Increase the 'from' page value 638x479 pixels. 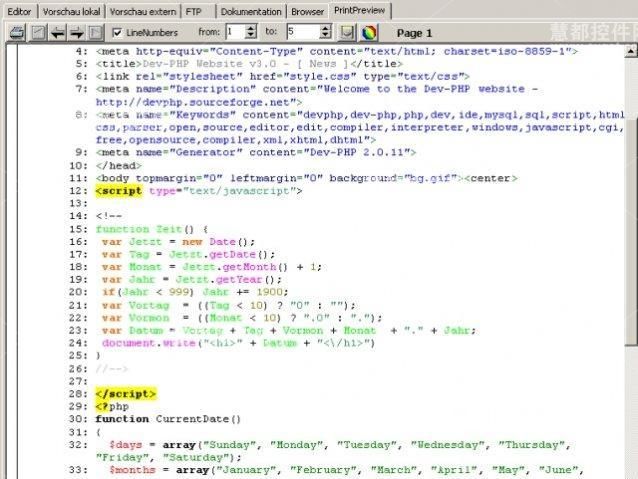[251, 28]
